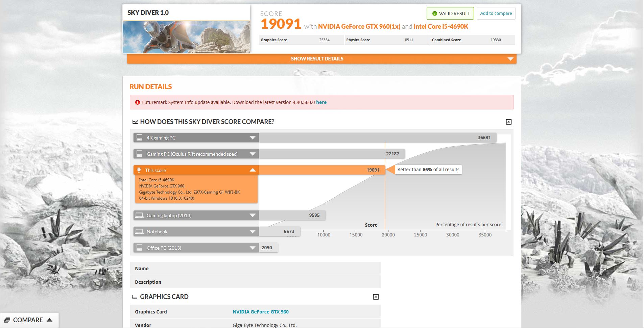This screenshot has width=644, height=328.
Task: Expand the COMPARE panel at bottom left
Action: (29, 320)
